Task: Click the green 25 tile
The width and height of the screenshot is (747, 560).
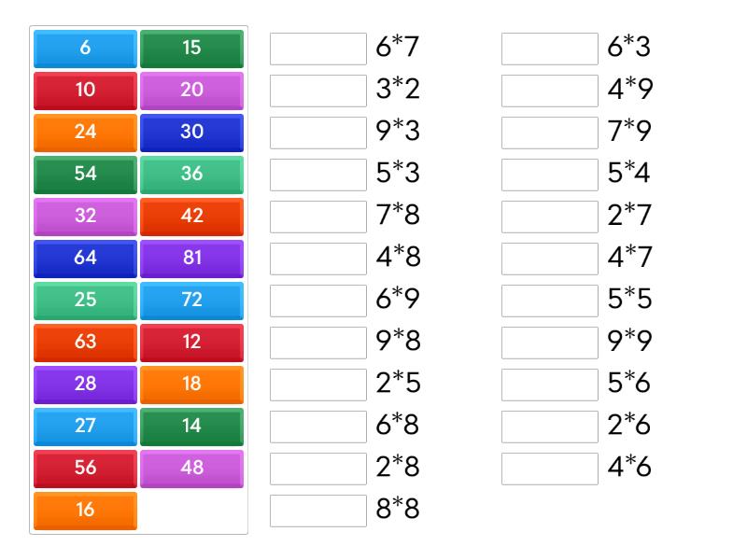Action: [85, 301]
